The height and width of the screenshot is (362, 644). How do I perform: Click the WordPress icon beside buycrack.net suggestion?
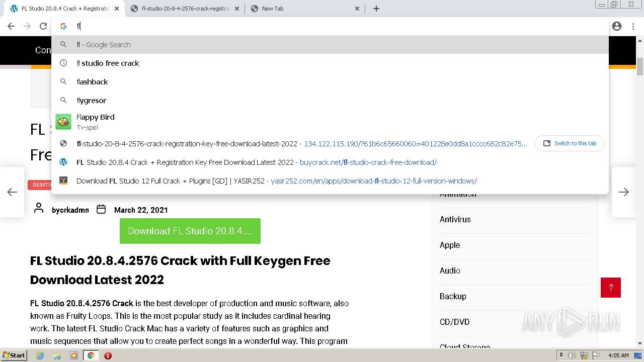pyautogui.click(x=63, y=162)
